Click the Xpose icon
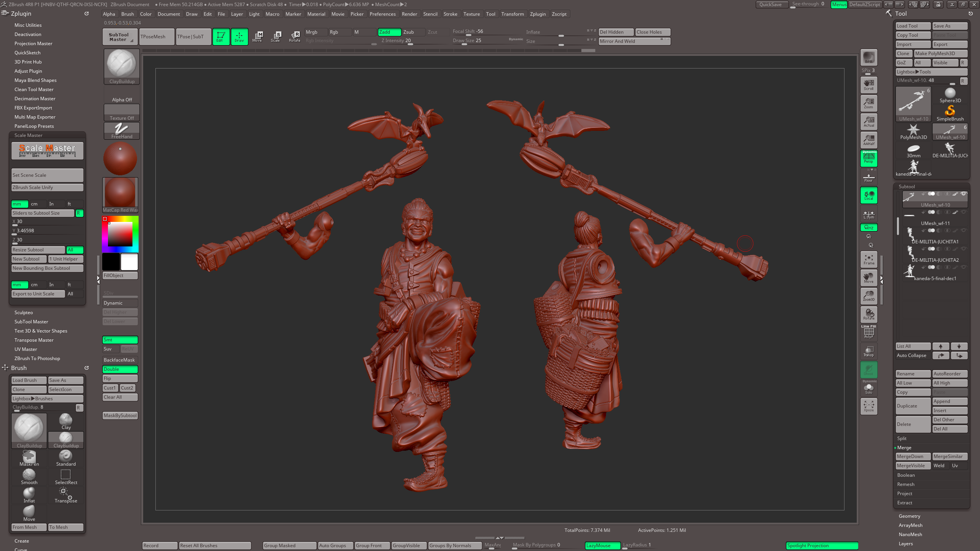Screen dimensions: 980x551 point(869,406)
